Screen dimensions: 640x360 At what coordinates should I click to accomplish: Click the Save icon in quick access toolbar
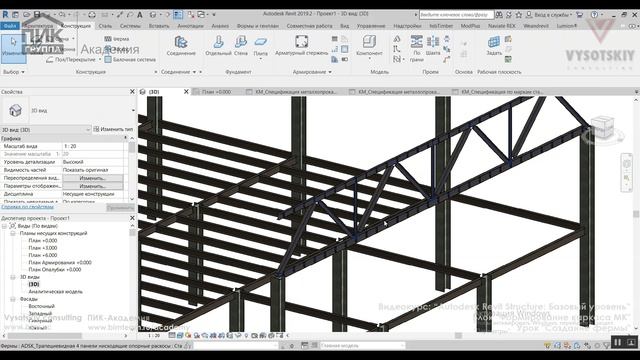pos(37,15)
